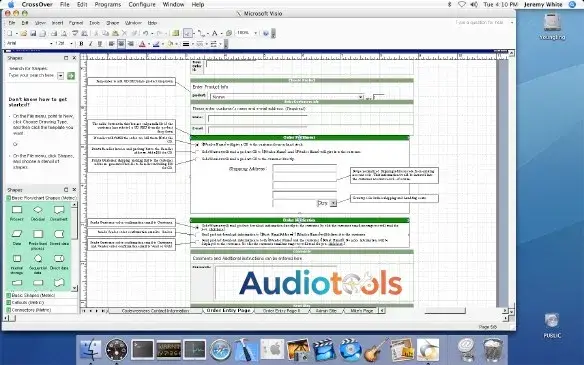Click Jeremy White user menu
This screenshot has width=584, height=365.
tap(543, 4)
